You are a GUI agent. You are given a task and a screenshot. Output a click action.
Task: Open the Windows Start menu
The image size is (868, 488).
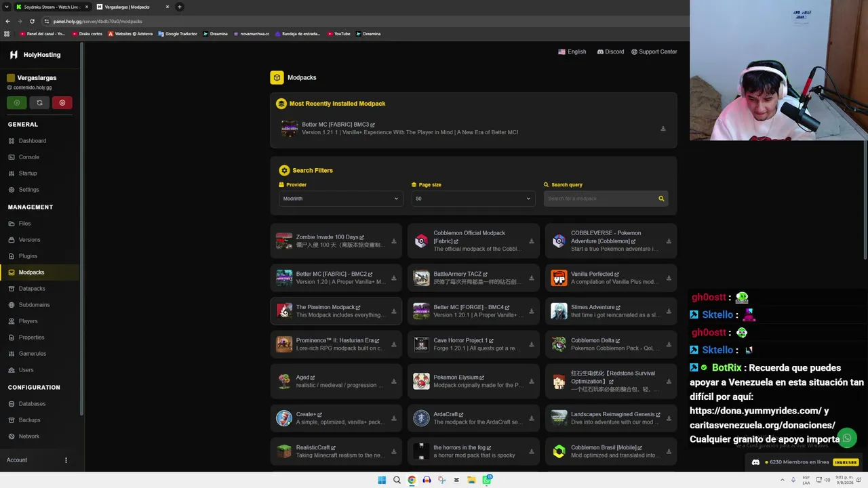(382, 480)
